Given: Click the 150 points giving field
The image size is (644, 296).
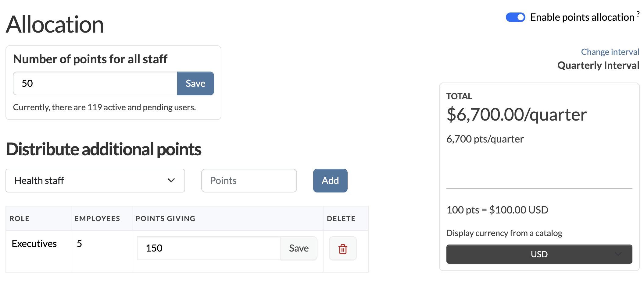Looking at the screenshot, I should click(x=209, y=248).
